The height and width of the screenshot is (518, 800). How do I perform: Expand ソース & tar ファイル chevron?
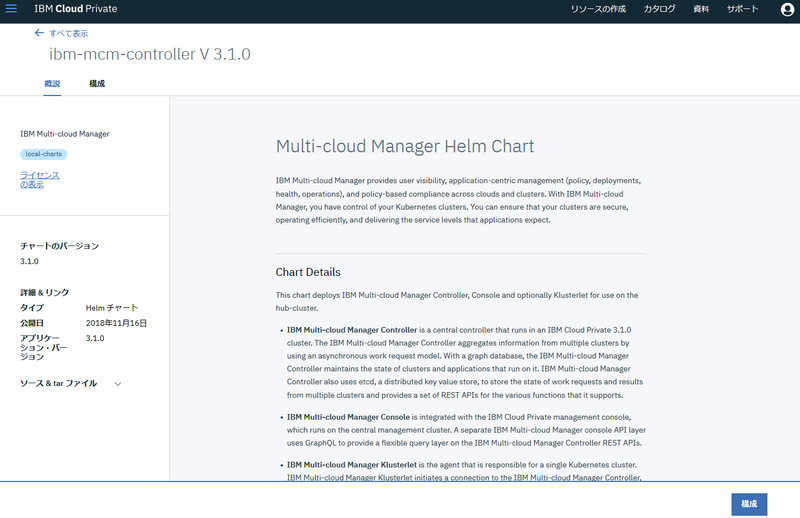click(118, 384)
